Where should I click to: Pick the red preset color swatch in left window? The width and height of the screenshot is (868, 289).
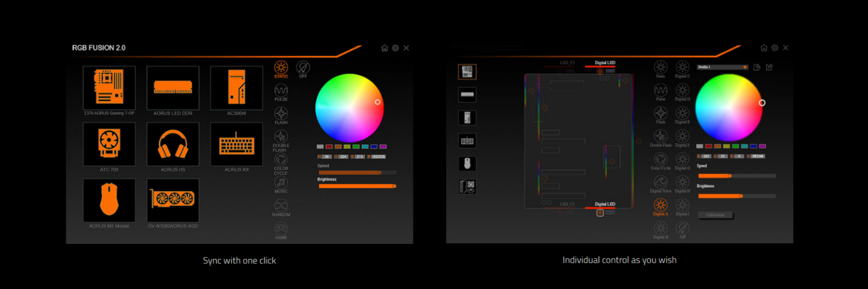pyautogui.click(x=329, y=146)
